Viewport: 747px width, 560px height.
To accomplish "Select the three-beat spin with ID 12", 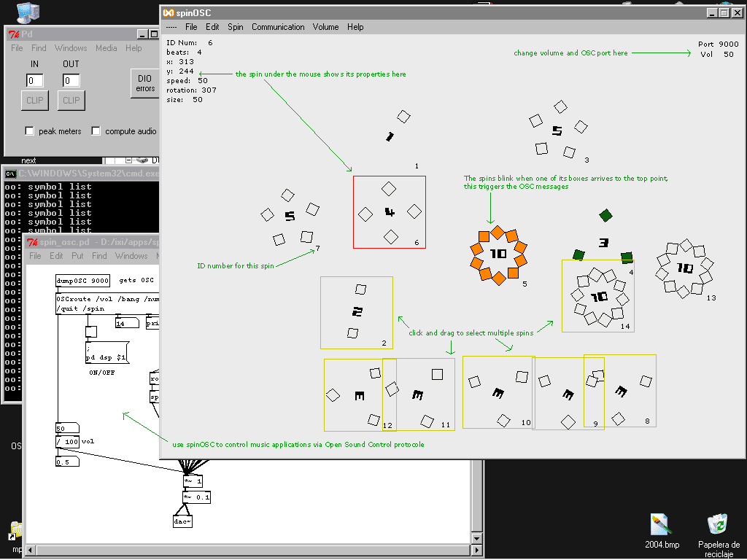I will pos(360,394).
